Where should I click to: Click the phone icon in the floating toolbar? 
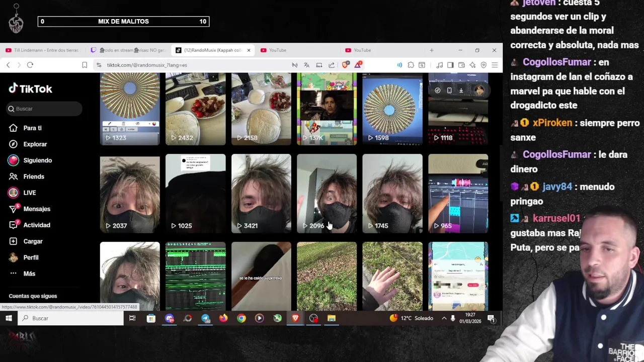449,90
